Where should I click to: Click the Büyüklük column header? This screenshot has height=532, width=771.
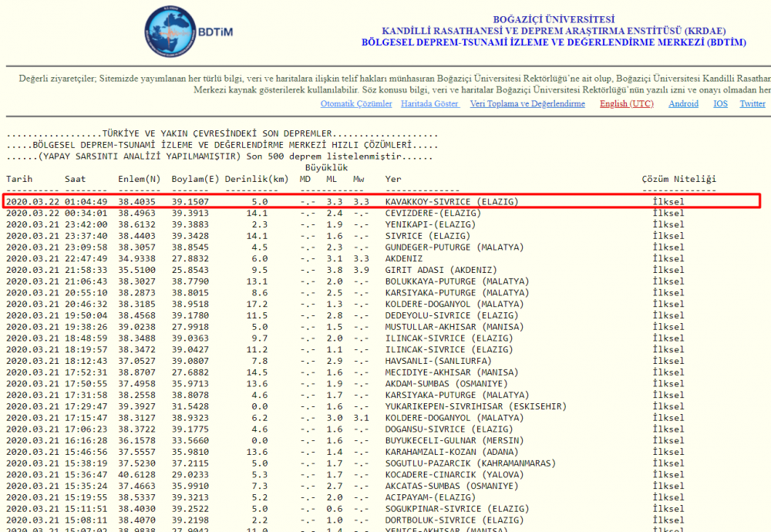326,167
